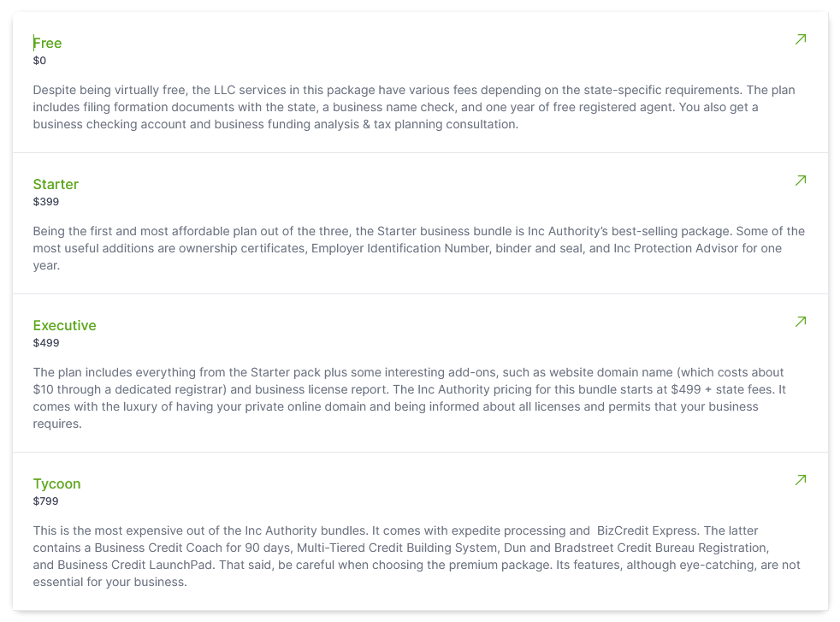Open the Free plan arrow icon
This screenshot has height=622, width=840.
coord(801,39)
